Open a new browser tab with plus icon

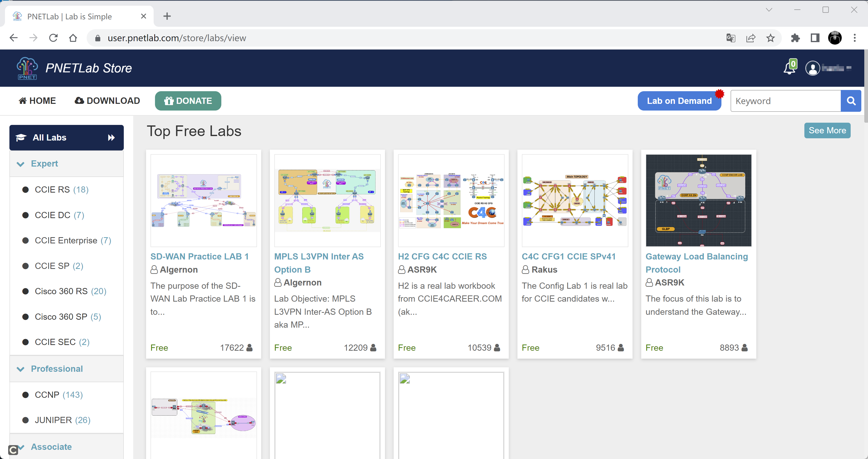(x=167, y=16)
